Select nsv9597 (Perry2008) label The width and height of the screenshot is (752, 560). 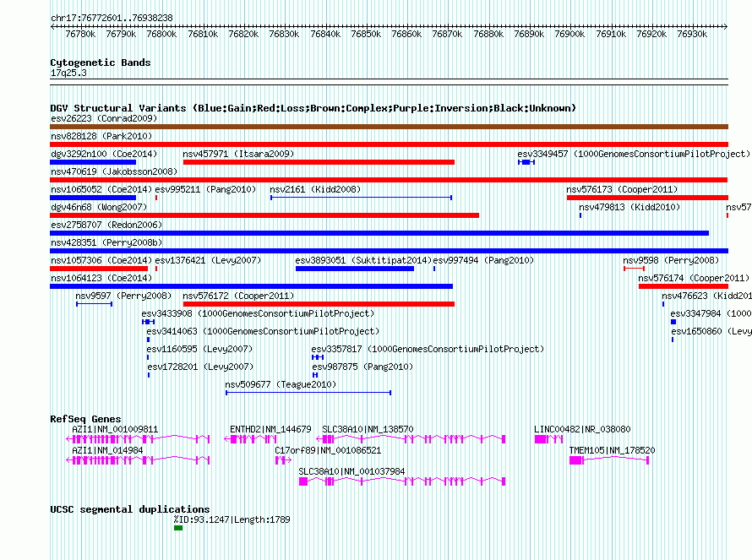[123, 296]
